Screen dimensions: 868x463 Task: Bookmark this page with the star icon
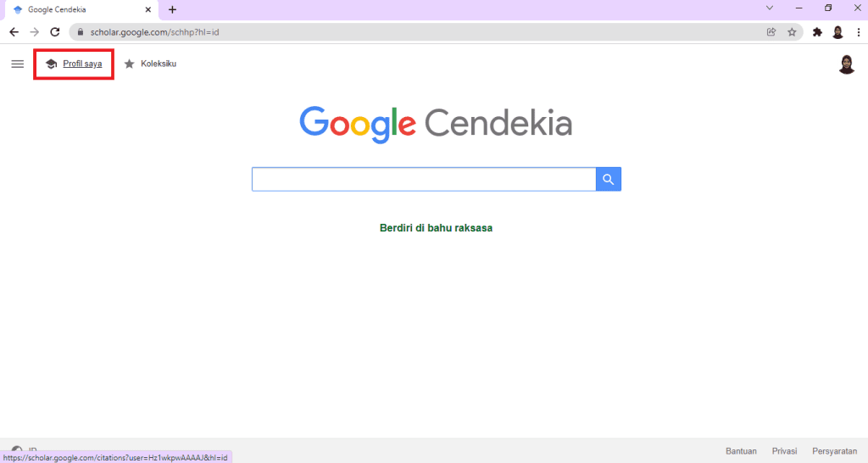tap(792, 32)
